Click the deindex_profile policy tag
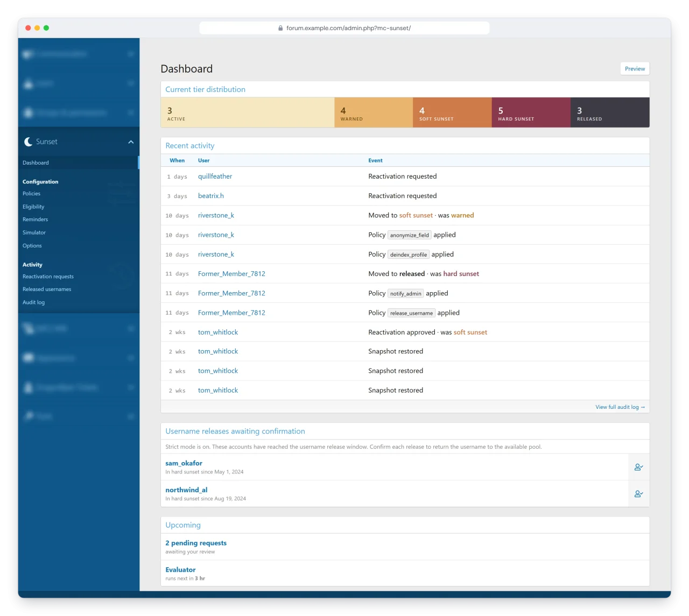 [x=409, y=254]
